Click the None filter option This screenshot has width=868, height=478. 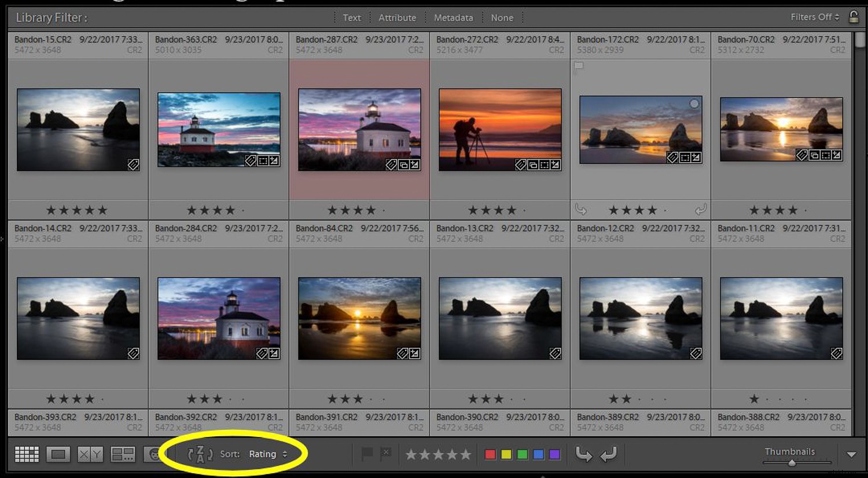tap(502, 17)
